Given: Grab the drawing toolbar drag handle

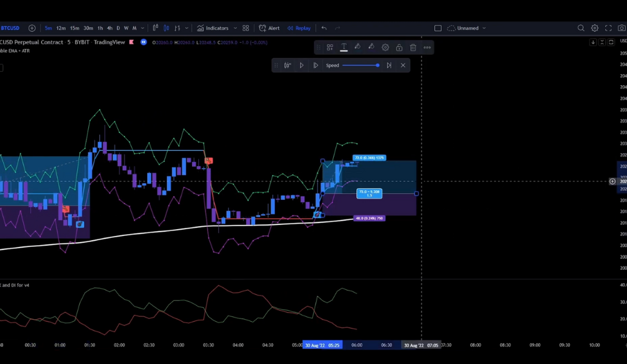Looking at the screenshot, I should pyautogui.click(x=318, y=47).
